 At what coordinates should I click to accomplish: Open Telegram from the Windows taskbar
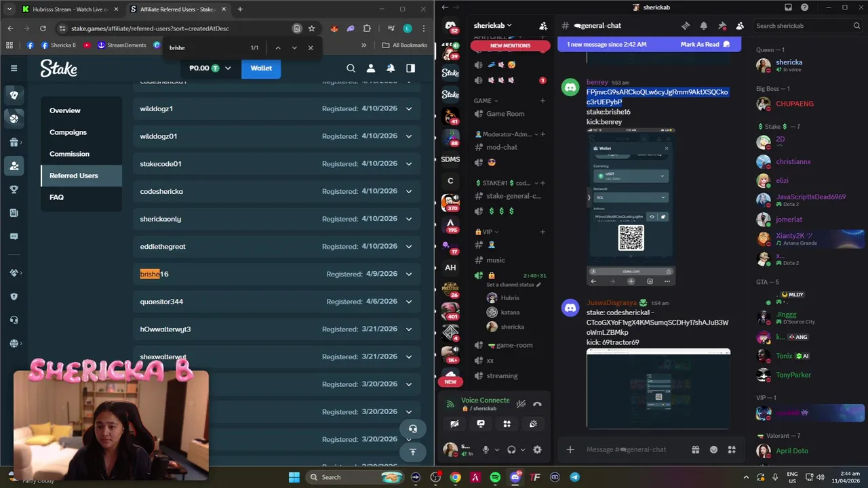(575, 477)
